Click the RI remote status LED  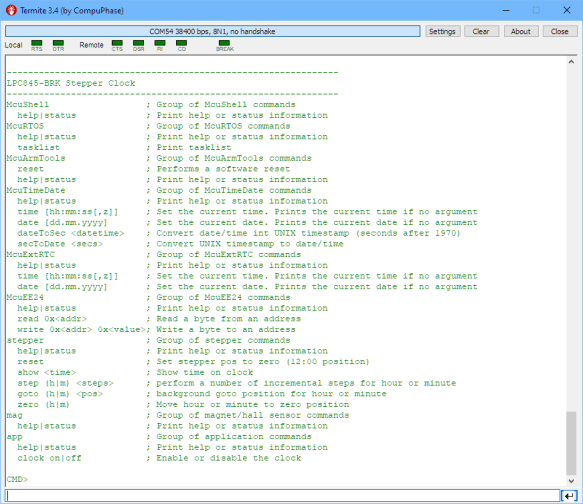tap(160, 43)
